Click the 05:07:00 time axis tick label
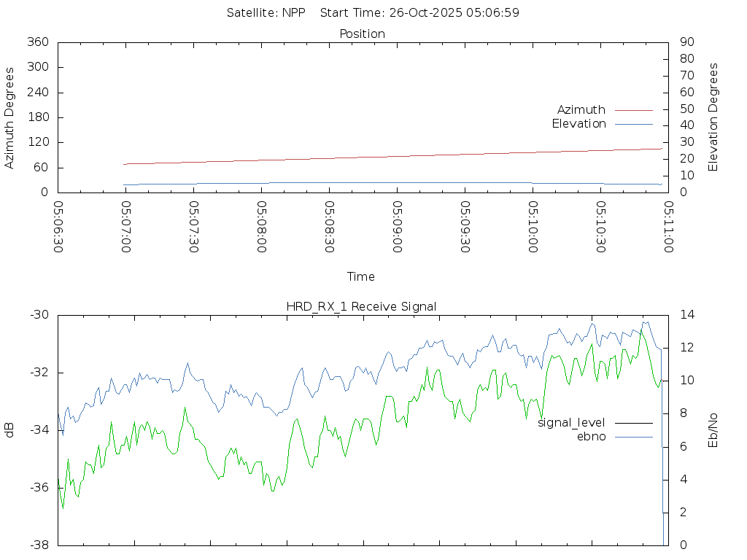This screenshot has width=747, height=560. 125,227
